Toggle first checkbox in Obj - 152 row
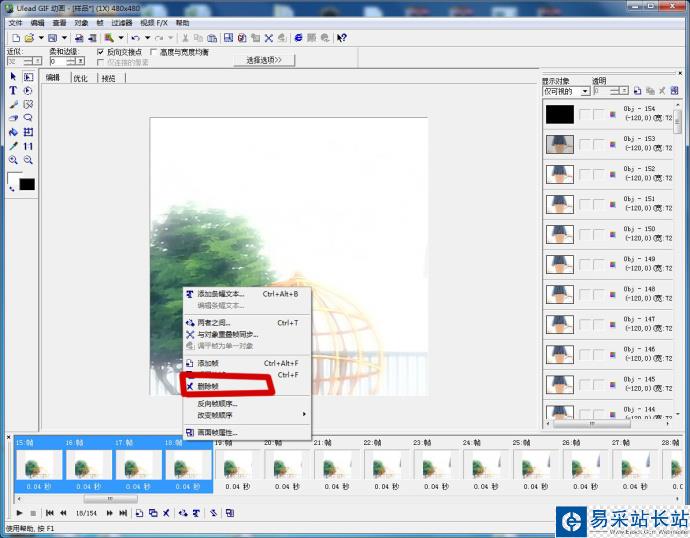 coord(585,175)
